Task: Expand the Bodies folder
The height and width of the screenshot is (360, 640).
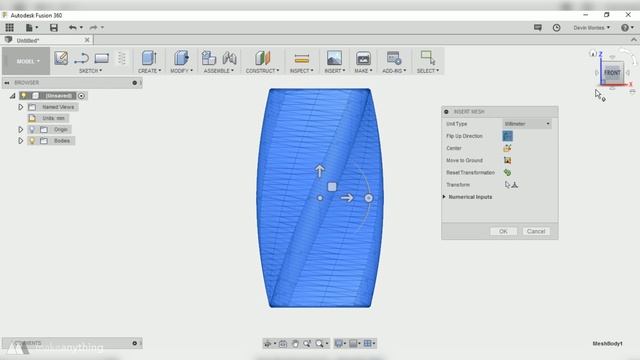Action: tap(20, 141)
